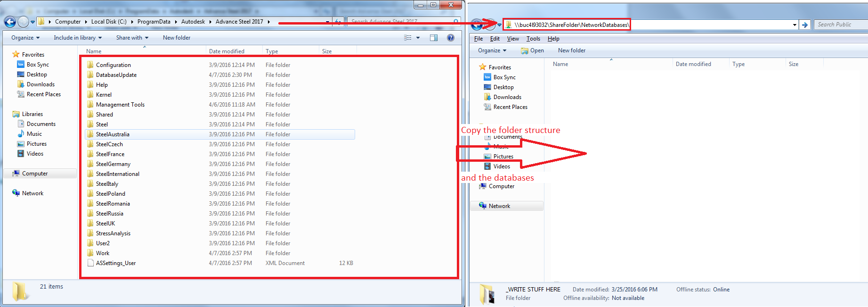
Task: Select the StressAnalysis folder icon
Action: [x=90, y=233]
